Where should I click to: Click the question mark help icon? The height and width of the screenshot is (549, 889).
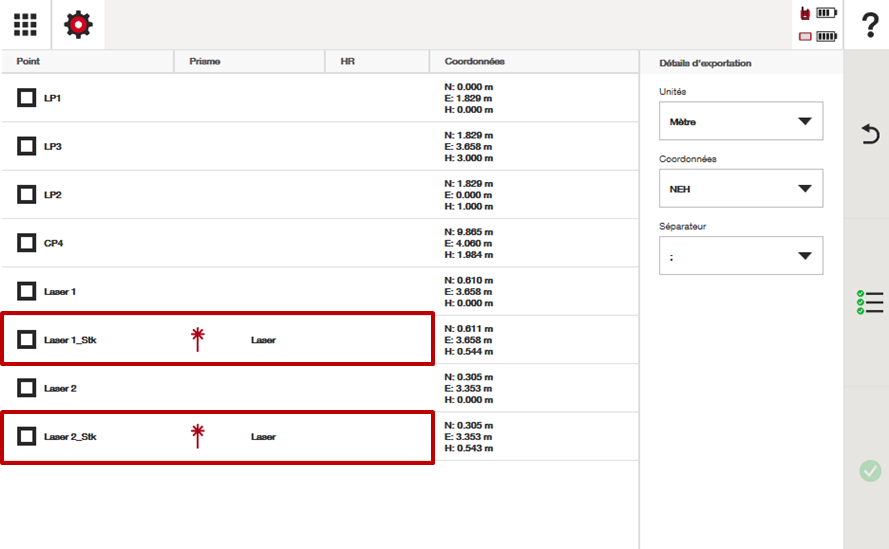point(867,25)
